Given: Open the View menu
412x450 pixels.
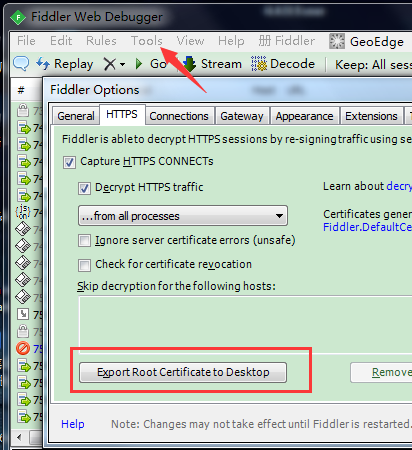Looking at the screenshot, I should pyautogui.click(x=190, y=41).
